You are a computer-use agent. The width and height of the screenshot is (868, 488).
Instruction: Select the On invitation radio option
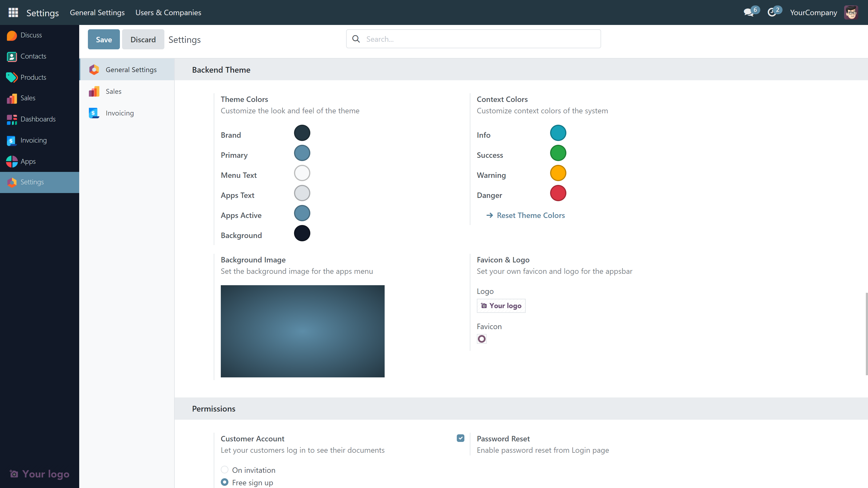[x=224, y=470]
